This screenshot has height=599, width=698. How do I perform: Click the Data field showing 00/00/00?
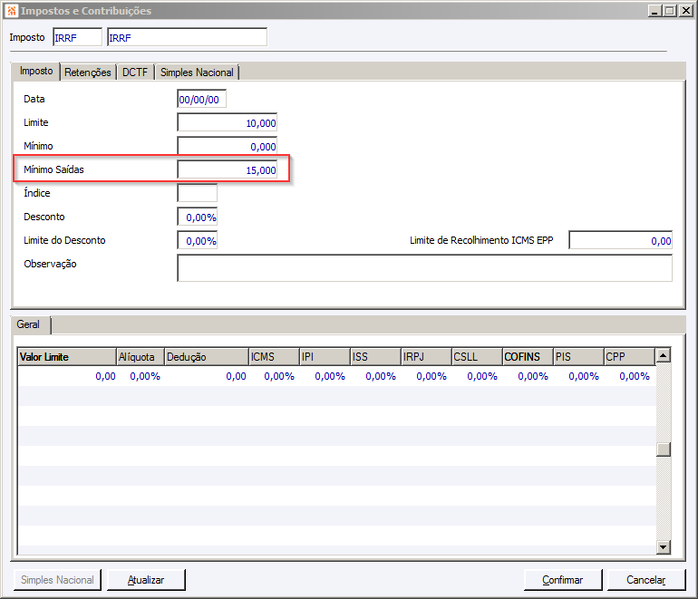pyautogui.click(x=202, y=99)
